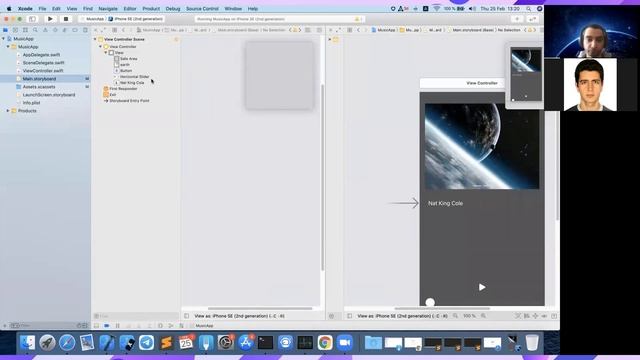640x360 pixels.
Task: Click Main.storyboard (Base) in right jump bar
Action: point(473,30)
